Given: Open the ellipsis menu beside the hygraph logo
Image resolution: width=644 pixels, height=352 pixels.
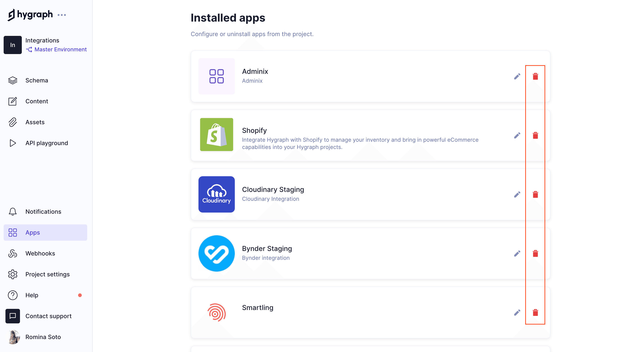Looking at the screenshot, I should [62, 15].
